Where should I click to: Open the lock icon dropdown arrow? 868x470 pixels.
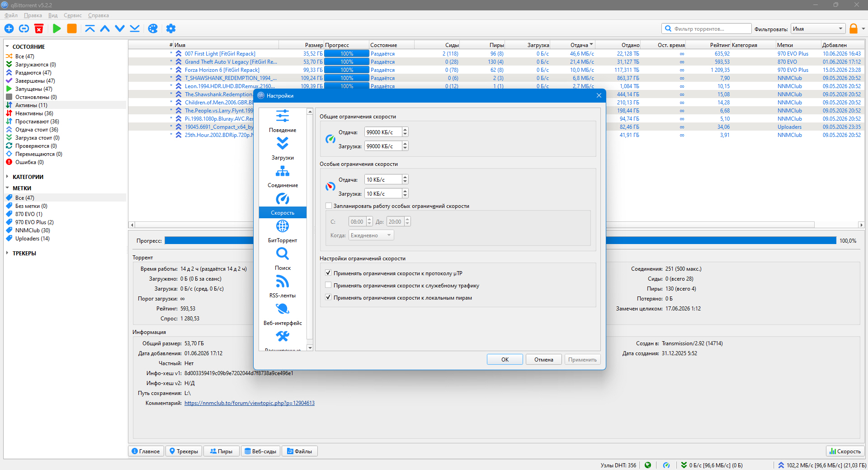863,29
